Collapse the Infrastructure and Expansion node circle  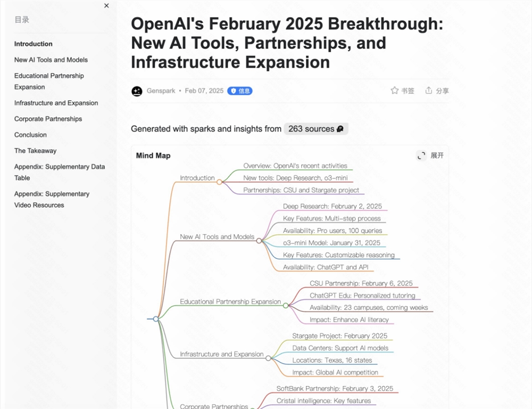pos(268,358)
